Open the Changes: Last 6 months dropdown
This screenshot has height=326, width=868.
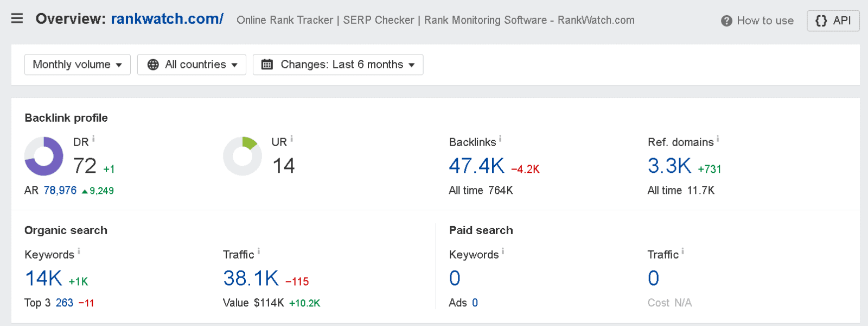pyautogui.click(x=338, y=65)
